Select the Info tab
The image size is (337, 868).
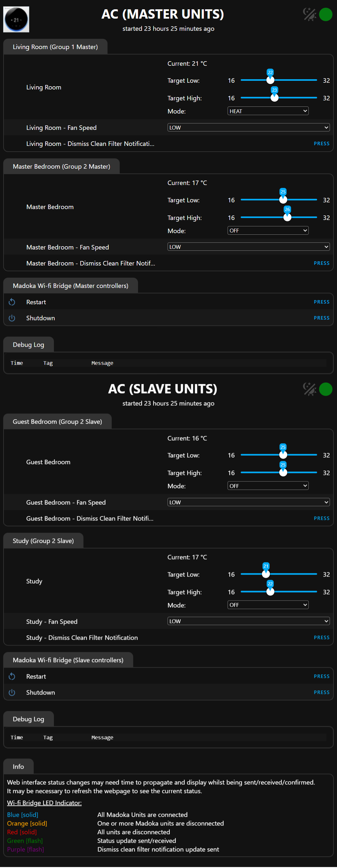(x=18, y=767)
